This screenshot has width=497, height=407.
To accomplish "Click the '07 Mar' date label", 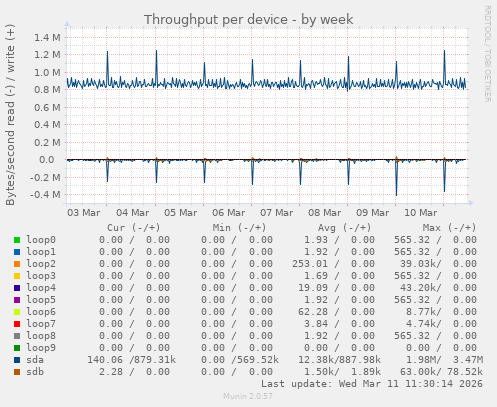I will 277,213.
